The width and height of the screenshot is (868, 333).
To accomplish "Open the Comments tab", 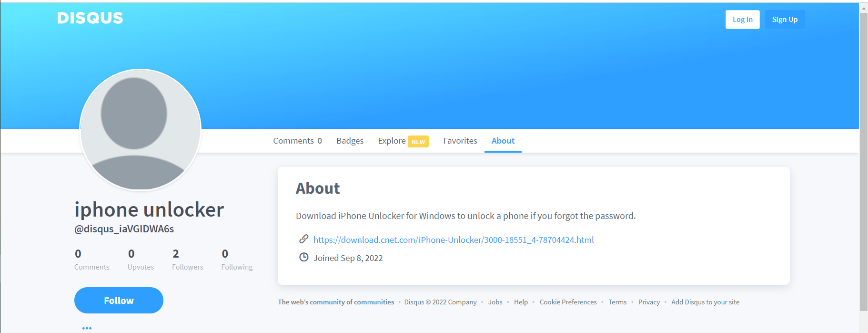I will (x=297, y=141).
